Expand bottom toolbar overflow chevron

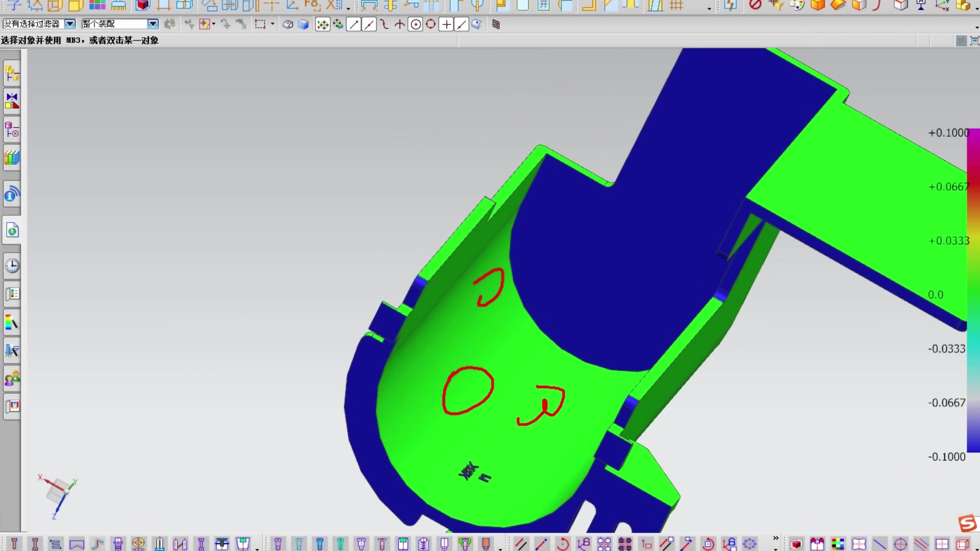click(776, 538)
